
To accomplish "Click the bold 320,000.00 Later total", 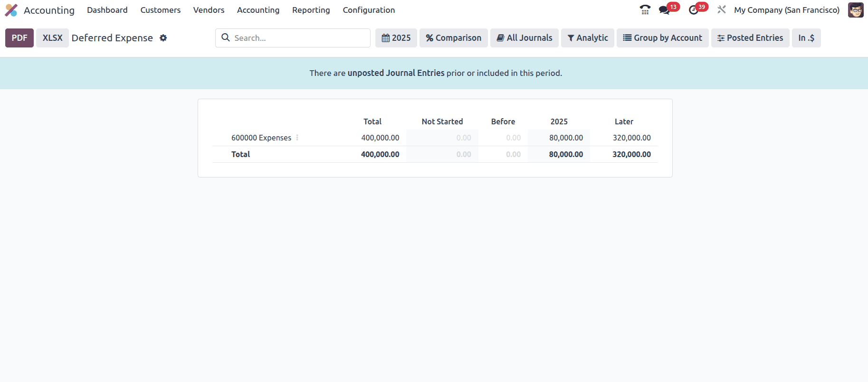I will [632, 154].
